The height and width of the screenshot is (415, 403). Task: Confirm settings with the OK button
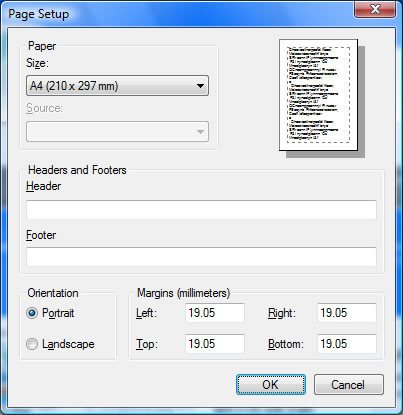(271, 385)
